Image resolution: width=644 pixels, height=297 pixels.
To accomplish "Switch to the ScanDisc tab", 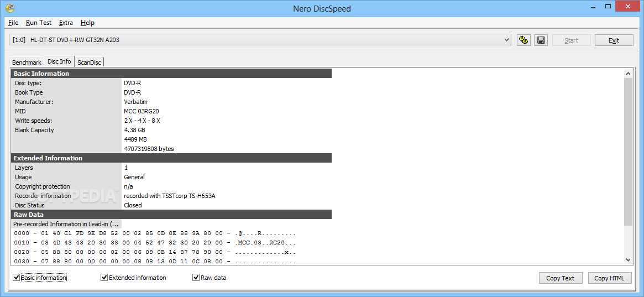I will click(x=89, y=62).
